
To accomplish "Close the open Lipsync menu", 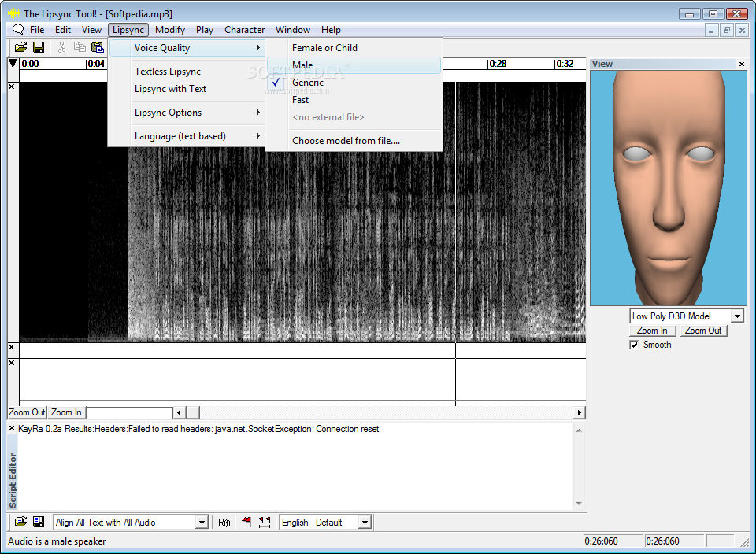I will (128, 30).
